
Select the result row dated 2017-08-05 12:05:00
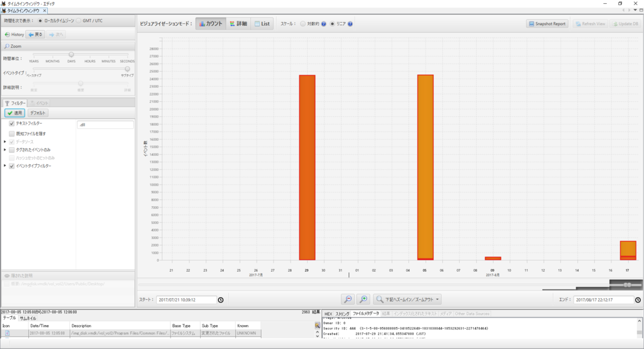point(131,333)
